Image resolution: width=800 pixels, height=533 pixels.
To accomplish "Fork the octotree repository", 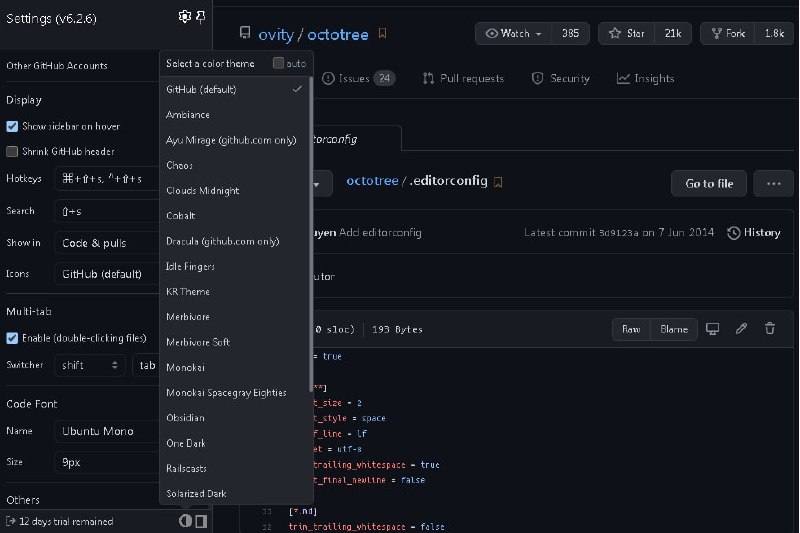I will (x=728, y=34).
